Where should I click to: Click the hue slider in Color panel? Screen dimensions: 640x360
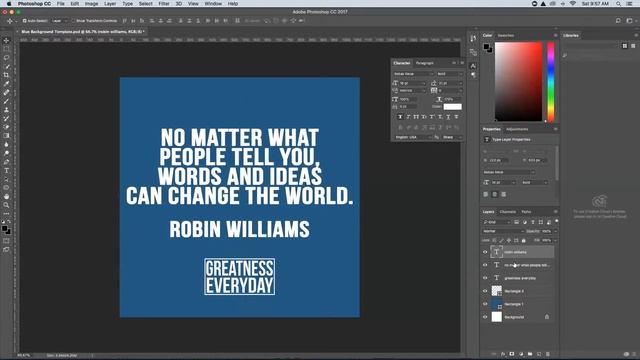click(551, 82)
